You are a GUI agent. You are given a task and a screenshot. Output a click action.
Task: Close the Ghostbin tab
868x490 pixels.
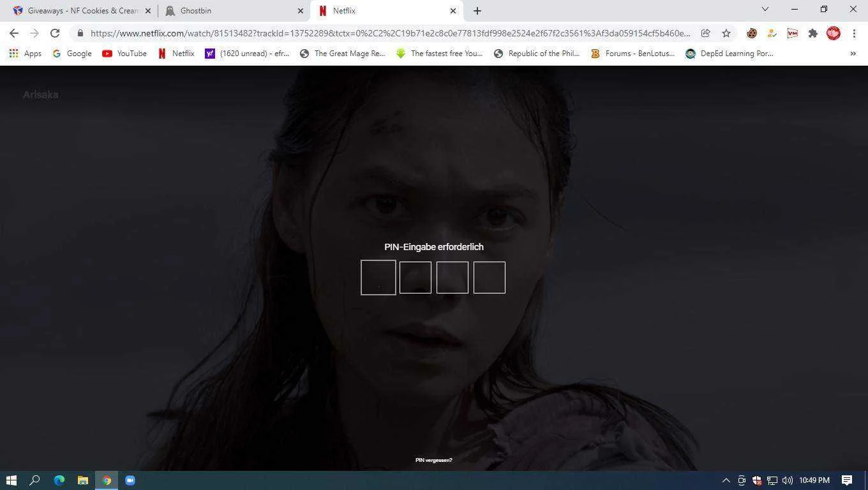pos(301,11)
